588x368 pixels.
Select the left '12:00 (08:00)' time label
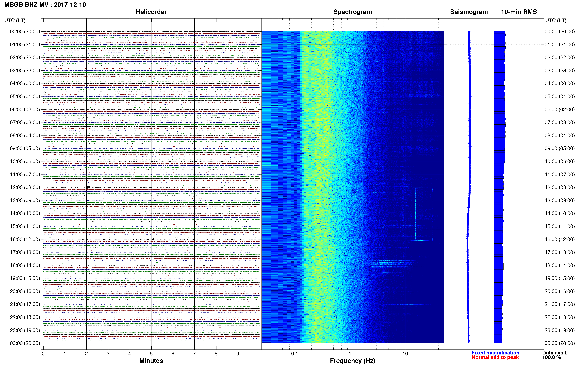25,187
